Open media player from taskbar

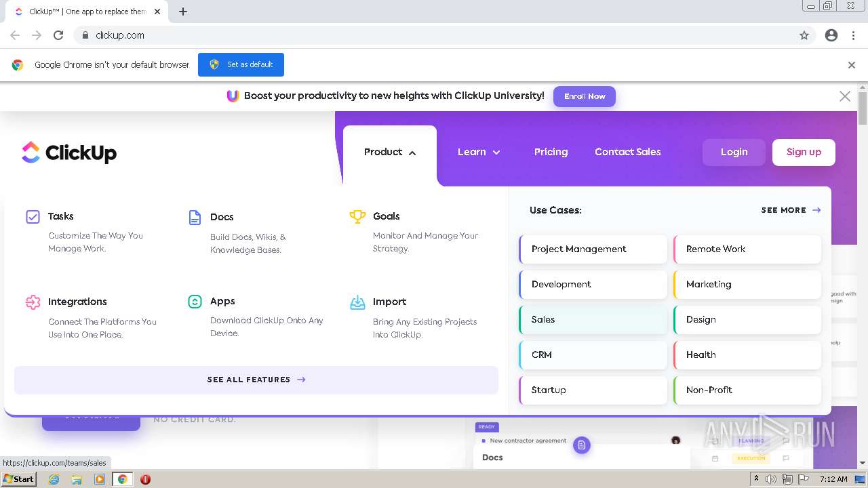[x=100, y=479]
